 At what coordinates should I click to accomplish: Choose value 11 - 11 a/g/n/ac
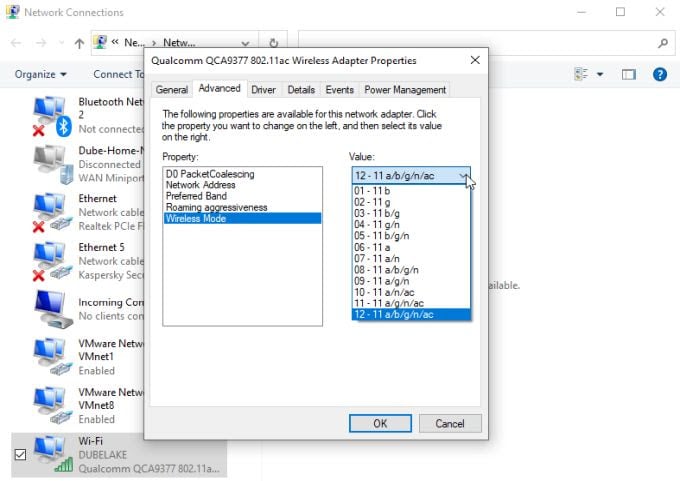click(x=411, y=303)
